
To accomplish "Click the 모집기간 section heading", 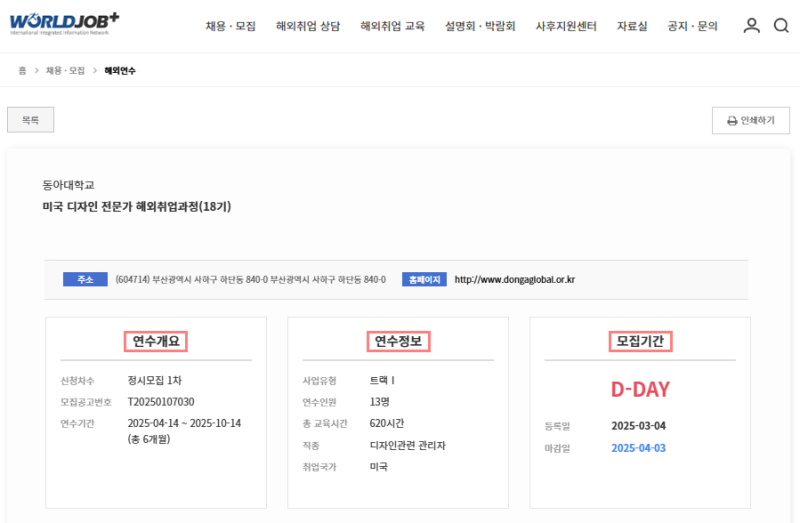I will tap(640, 341).
